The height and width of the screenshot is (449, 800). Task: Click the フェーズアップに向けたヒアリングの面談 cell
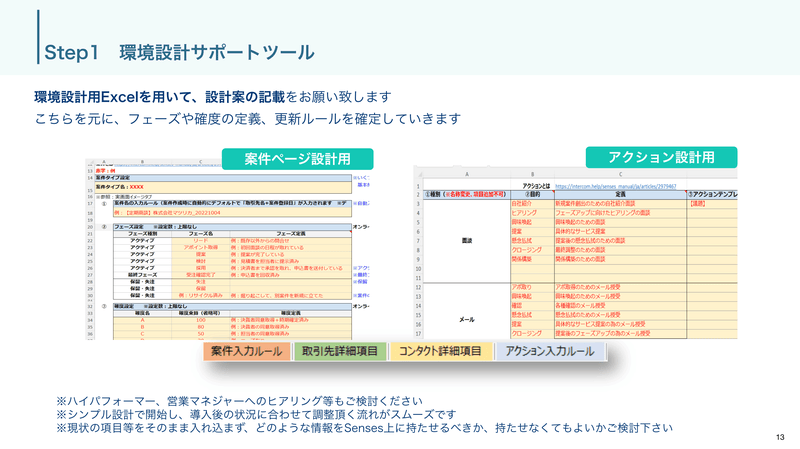620,213
